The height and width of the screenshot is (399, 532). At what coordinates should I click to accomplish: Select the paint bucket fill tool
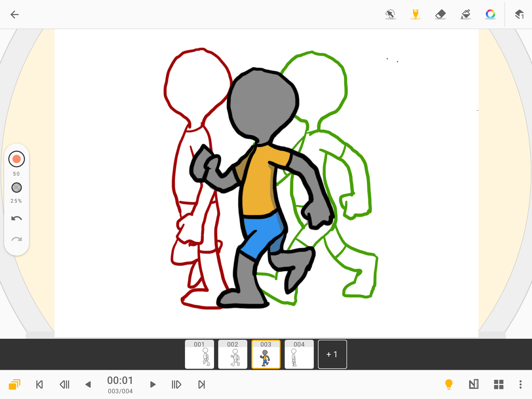[465, 15]
